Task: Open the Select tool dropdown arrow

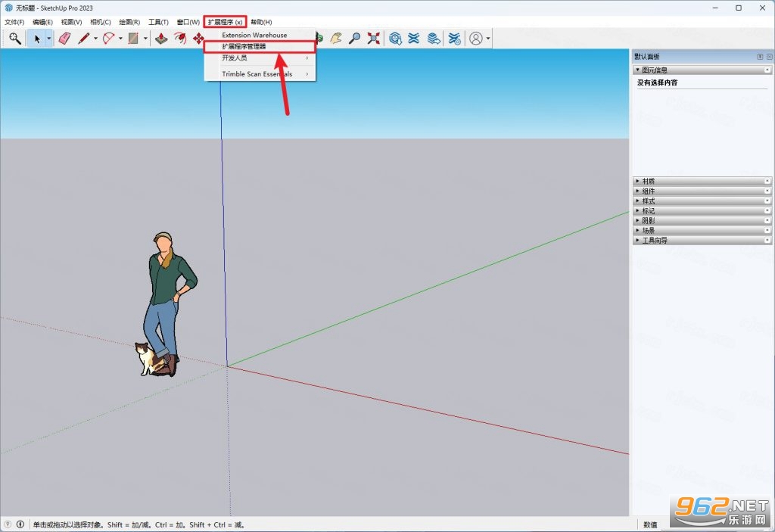Action: pos(49,38)
